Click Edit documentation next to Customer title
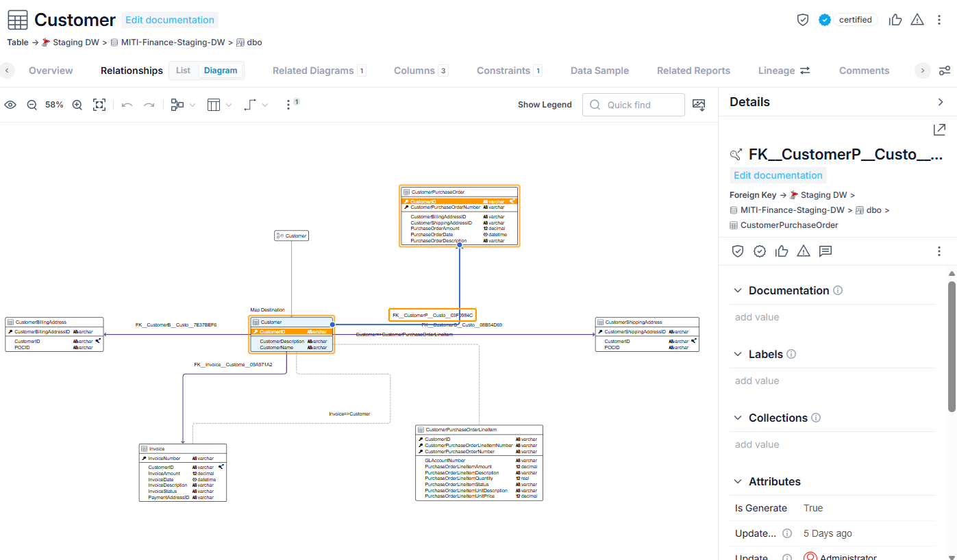This screenshot has width=957, height=560. tap(170, 20)
